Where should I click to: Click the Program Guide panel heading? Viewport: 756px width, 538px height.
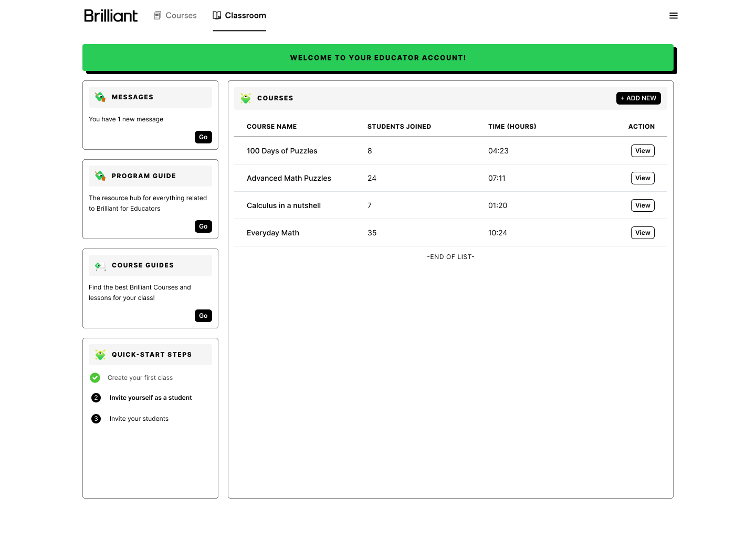pos(144,176)
